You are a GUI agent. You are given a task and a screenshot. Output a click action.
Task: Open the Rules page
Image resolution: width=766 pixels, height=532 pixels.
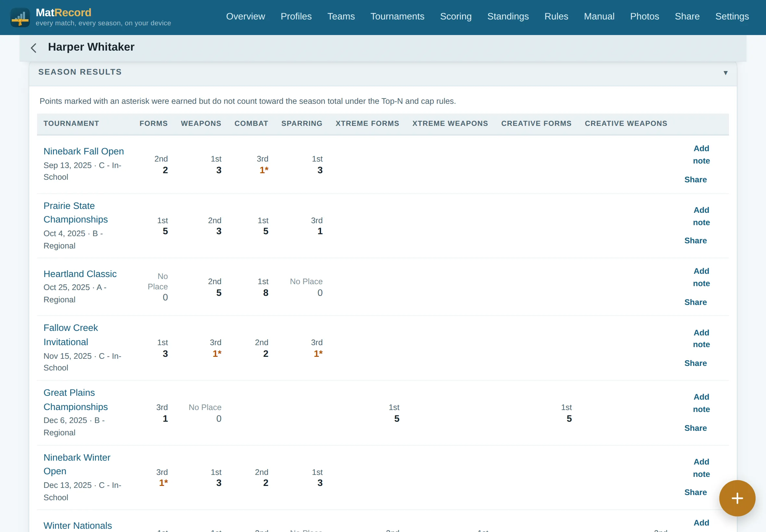point(556,16)
